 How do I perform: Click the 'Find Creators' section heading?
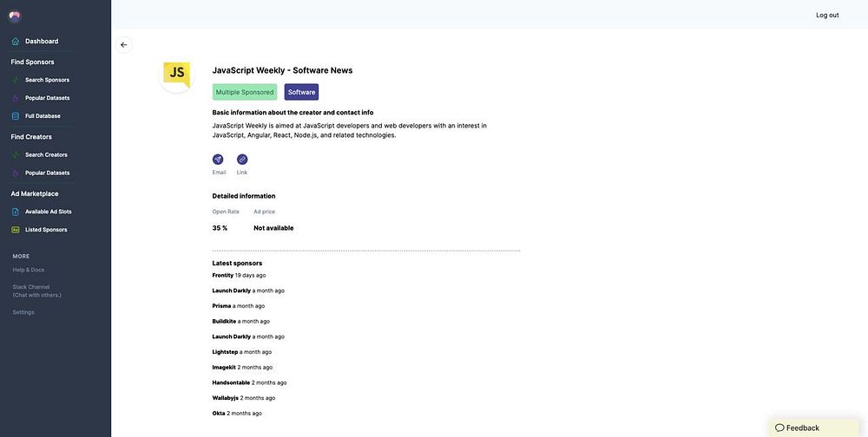coord(31,137)
